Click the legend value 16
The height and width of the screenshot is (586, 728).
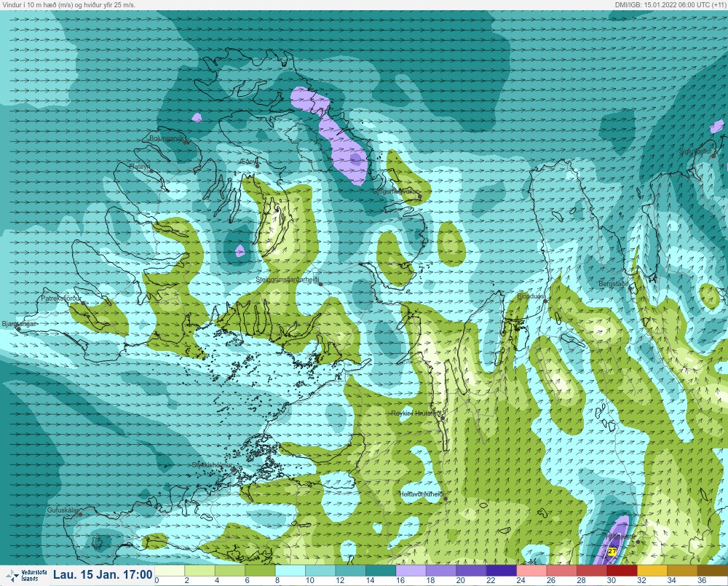pos(400,580)
